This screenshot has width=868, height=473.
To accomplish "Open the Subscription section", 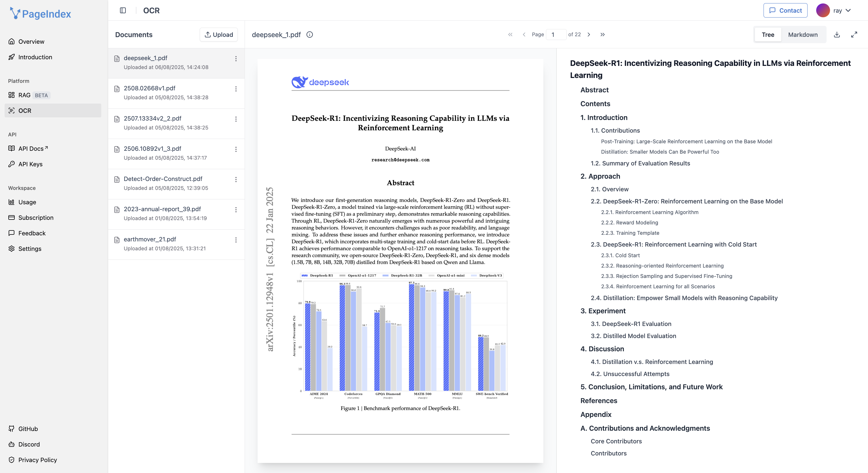I will click(35, 217).
